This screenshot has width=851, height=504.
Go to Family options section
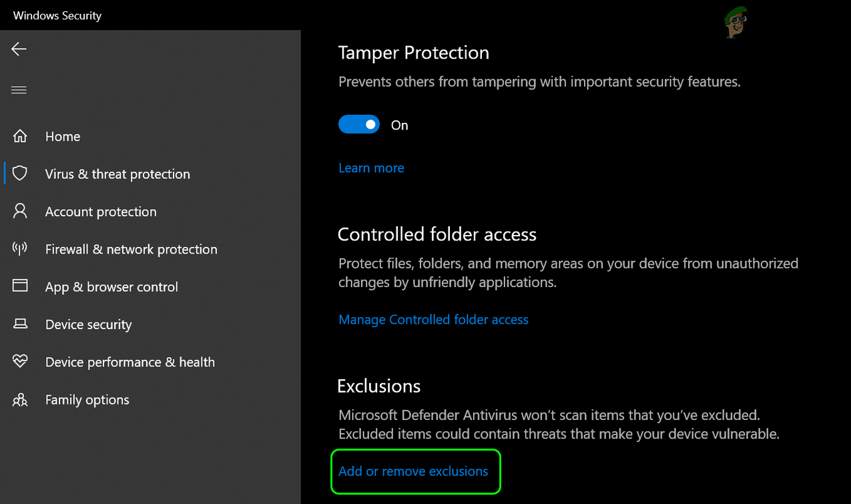(87, 400)
